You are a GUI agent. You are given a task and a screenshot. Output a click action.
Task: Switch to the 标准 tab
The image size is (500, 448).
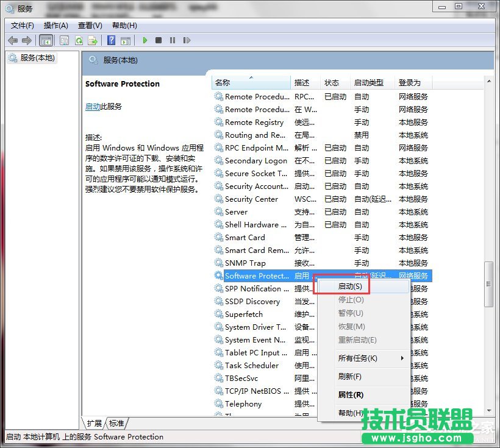(116, 423)
